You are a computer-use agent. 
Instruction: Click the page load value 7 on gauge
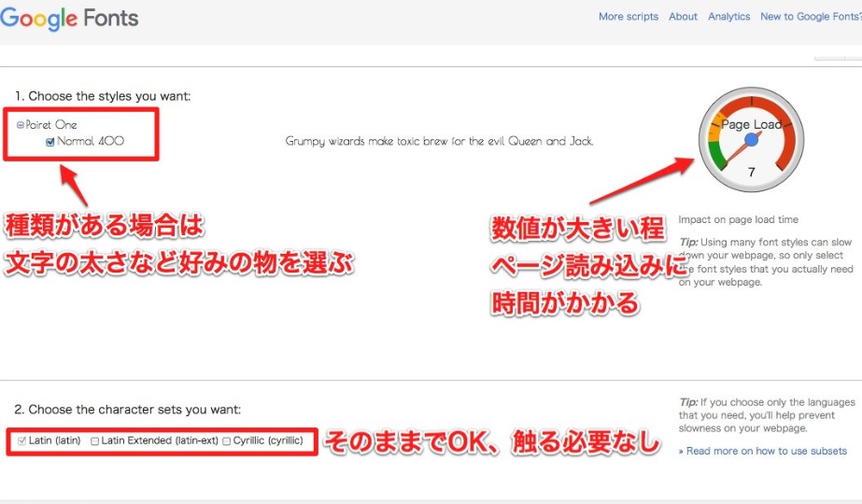pos(752,172)
